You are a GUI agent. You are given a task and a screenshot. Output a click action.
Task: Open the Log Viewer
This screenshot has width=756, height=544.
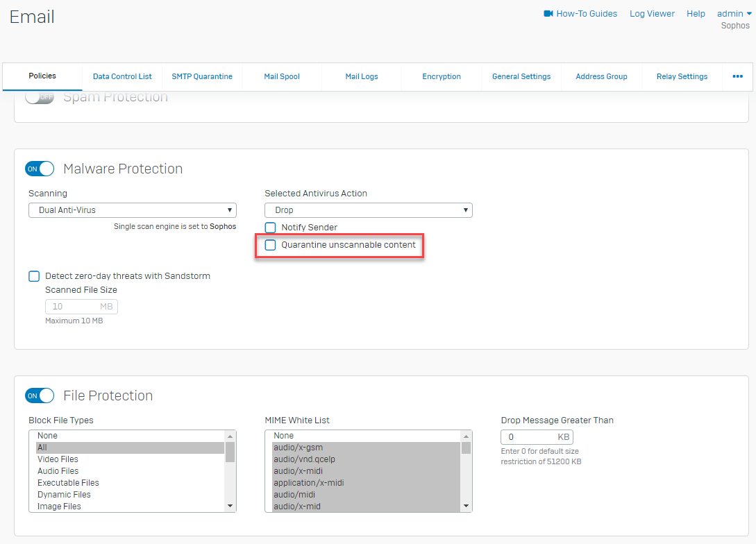(x=651, y=13)
